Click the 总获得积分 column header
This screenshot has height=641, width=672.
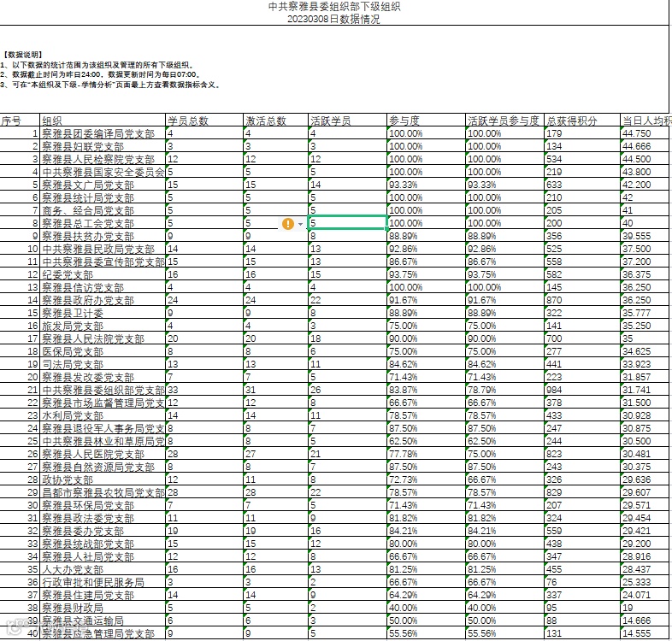(x=582, y=121)
